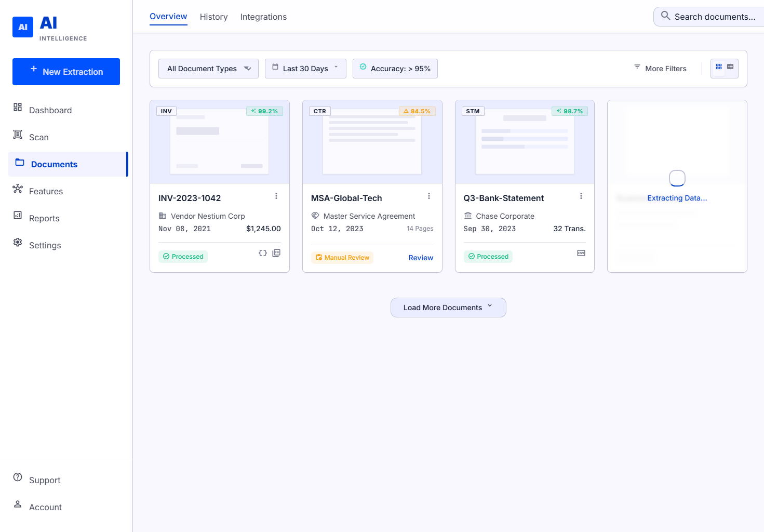Open Features in the sidebar

[68, 191]
